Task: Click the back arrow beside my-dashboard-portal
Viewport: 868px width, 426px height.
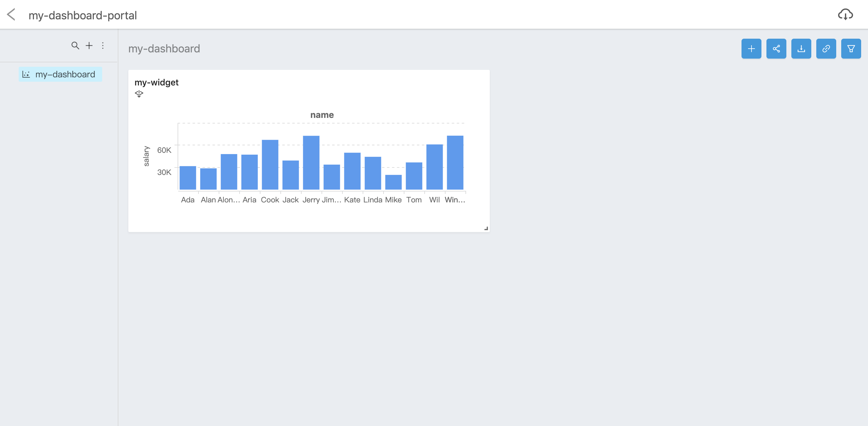Action: 11,15
